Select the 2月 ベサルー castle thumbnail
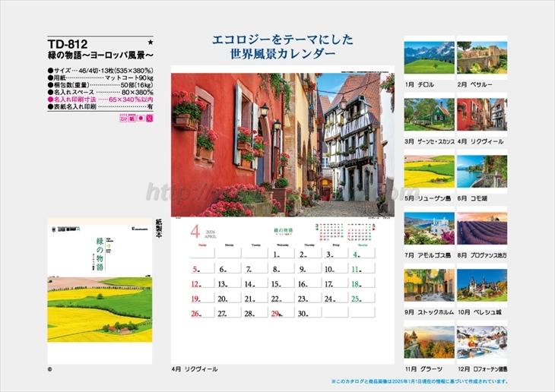This screenshot has height=392, width=555. (481, 58)
